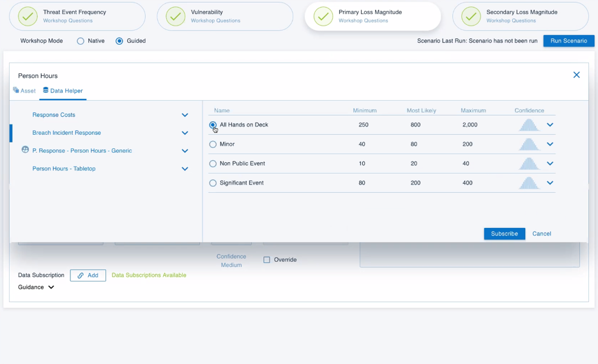The image size is (598, 364).
Task: Expand the Guidance section
Action: [51, 287]
